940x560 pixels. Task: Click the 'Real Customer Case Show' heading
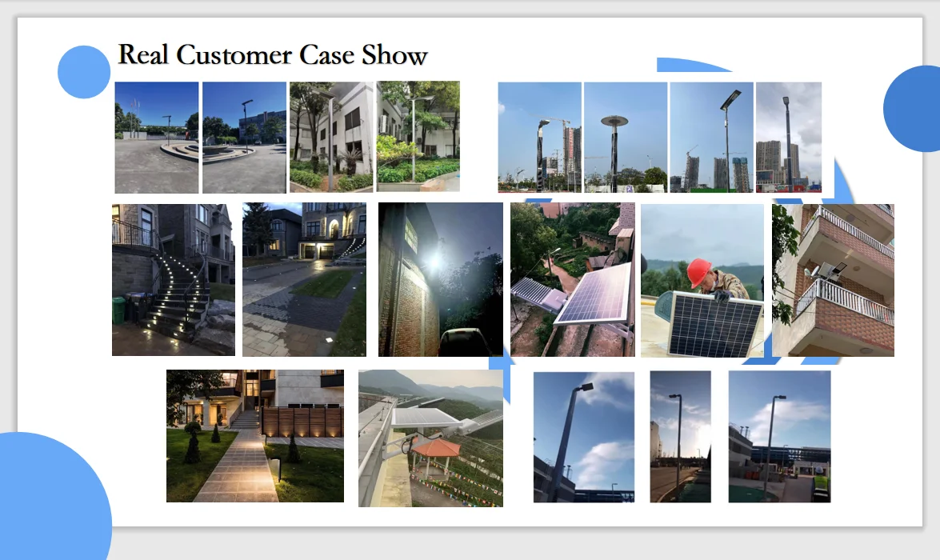click(x=272, y=55)
